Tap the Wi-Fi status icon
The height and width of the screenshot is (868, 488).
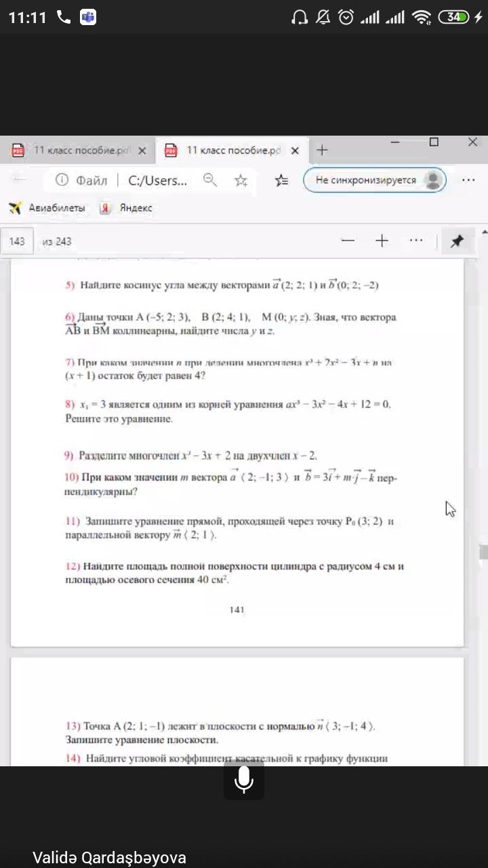pos(422,17)
